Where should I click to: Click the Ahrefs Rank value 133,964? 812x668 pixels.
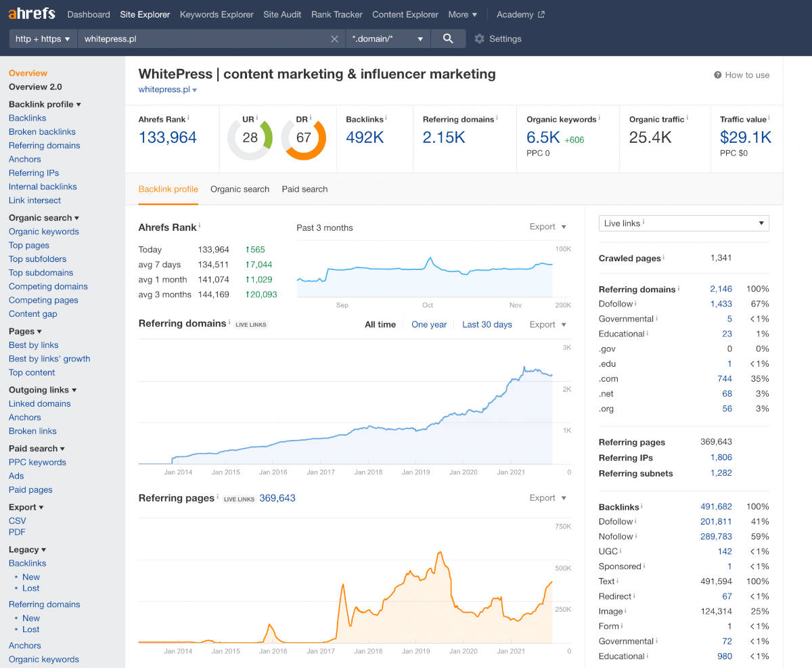point(168,137)
